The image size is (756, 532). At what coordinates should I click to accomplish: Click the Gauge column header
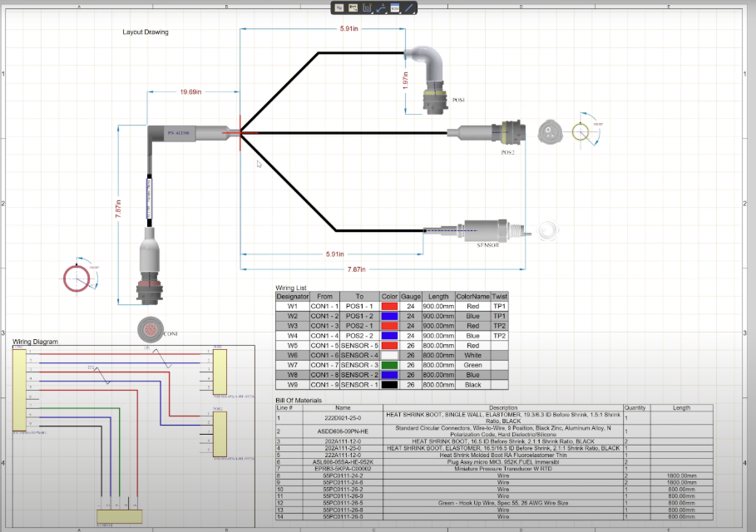pyautogui.click(x=411, y=297)
